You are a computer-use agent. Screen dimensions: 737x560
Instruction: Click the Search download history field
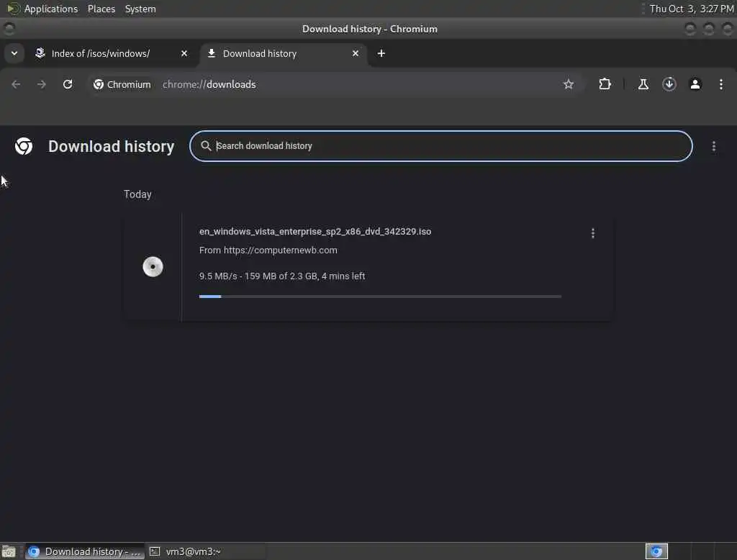[441, 146]
